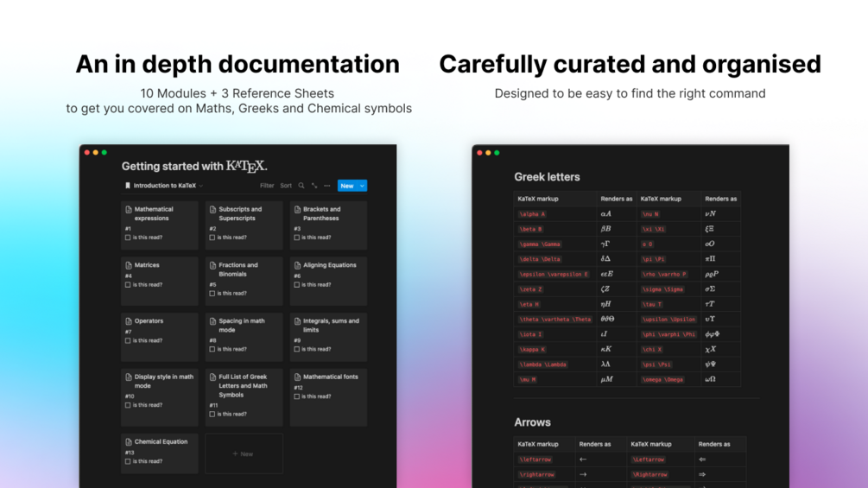Viewport: 868px width, 488px height.
Task: Click the page icon of Operators card
Action: click(129, 321)
